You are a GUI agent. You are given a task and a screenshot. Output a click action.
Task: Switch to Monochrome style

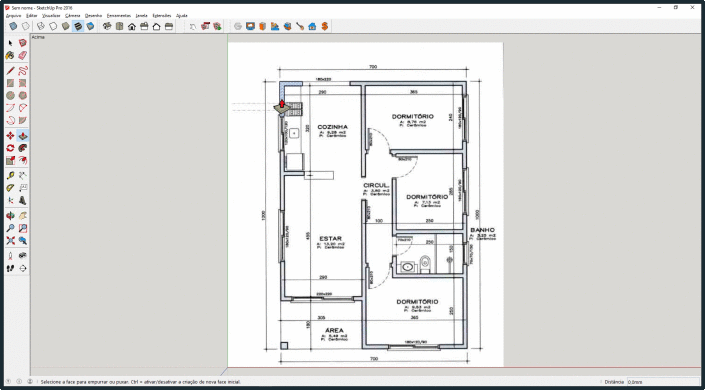click(90, 27)
